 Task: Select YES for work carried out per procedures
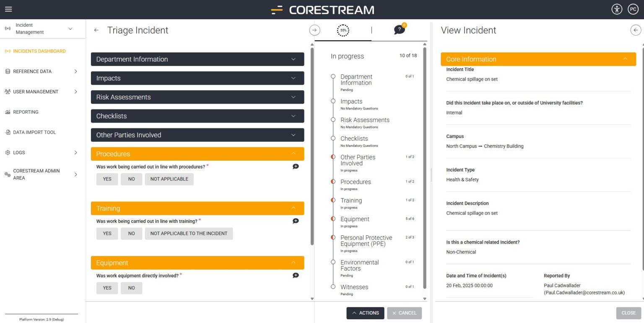(x=107, y=179)
